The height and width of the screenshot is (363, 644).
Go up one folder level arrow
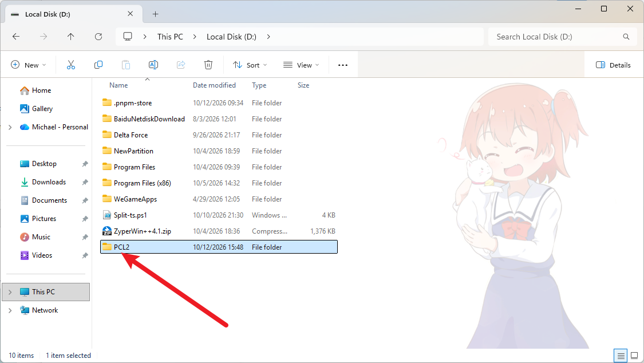pyautogui.click(x=70, y=37)
